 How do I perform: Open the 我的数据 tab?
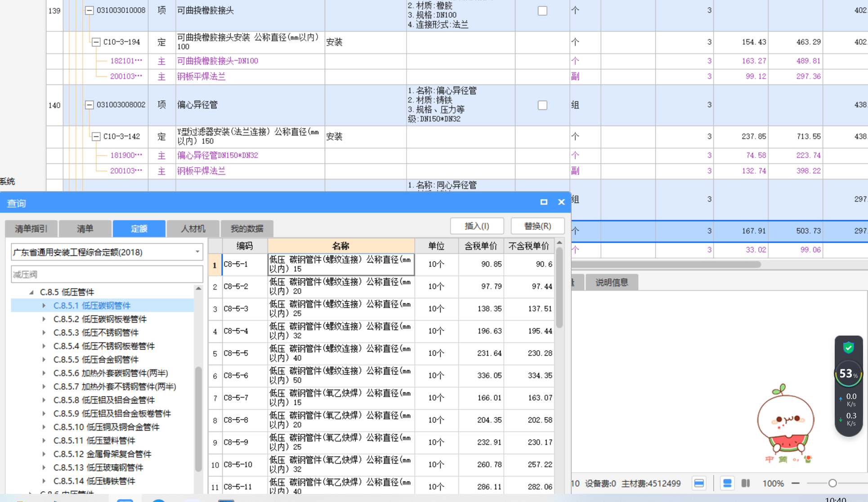(247, 229)
